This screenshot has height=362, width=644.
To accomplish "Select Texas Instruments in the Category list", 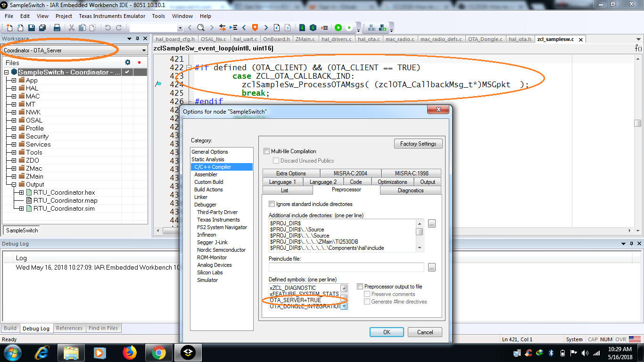I will point(218,220).
